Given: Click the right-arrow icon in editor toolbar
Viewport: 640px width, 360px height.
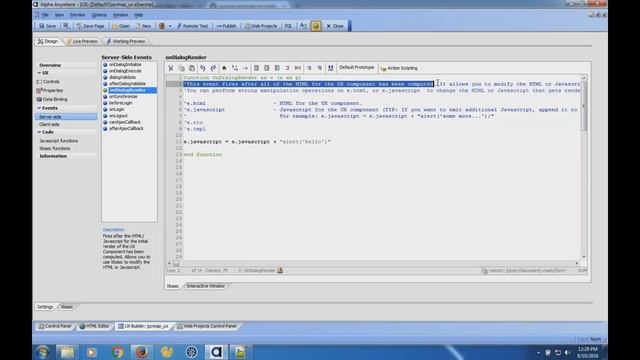Looking at the screenshot, I should 245,68.
